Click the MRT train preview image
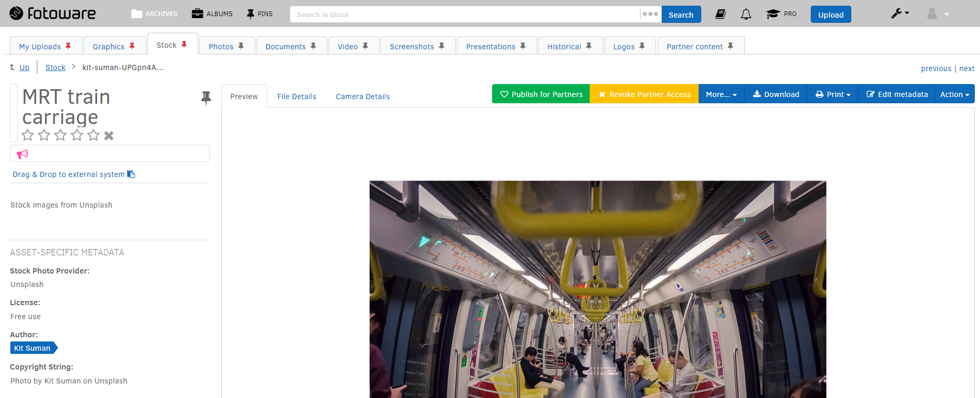980x398 pixels. tap(597, 289)
